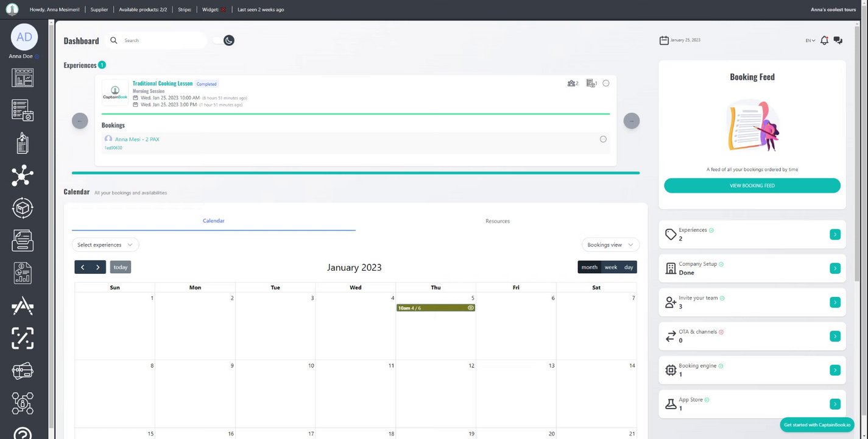Click the eye icon on the 10am event
The image size is (868, 439).
tap(470, 308)
